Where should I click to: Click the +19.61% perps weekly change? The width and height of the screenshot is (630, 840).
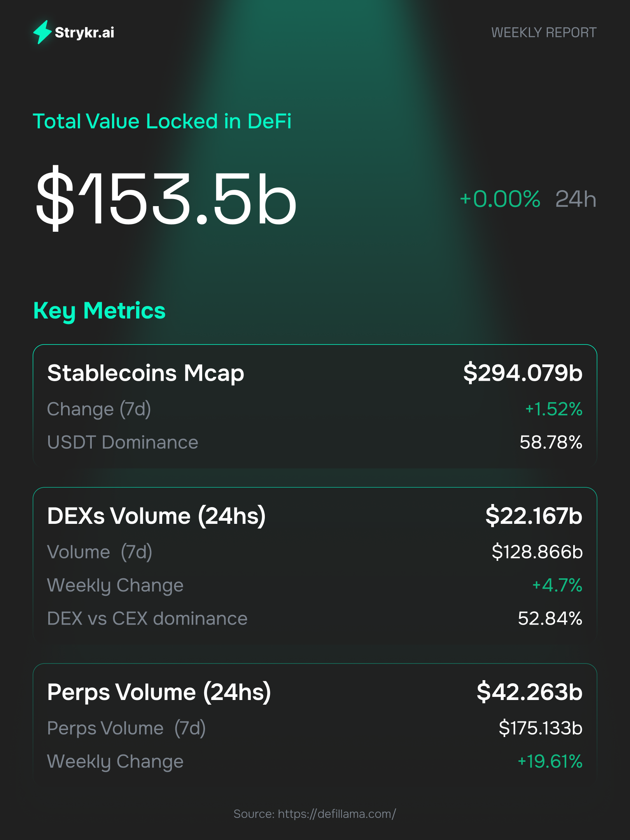550,761
